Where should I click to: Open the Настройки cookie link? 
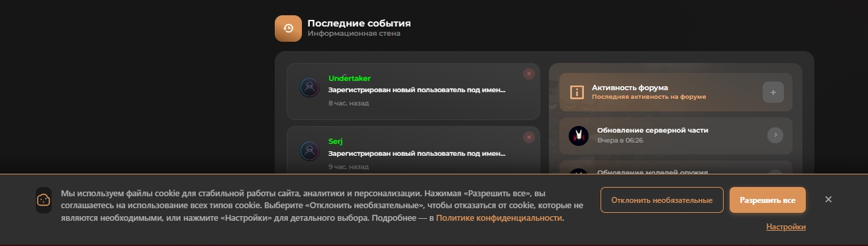tap(786, 227)
